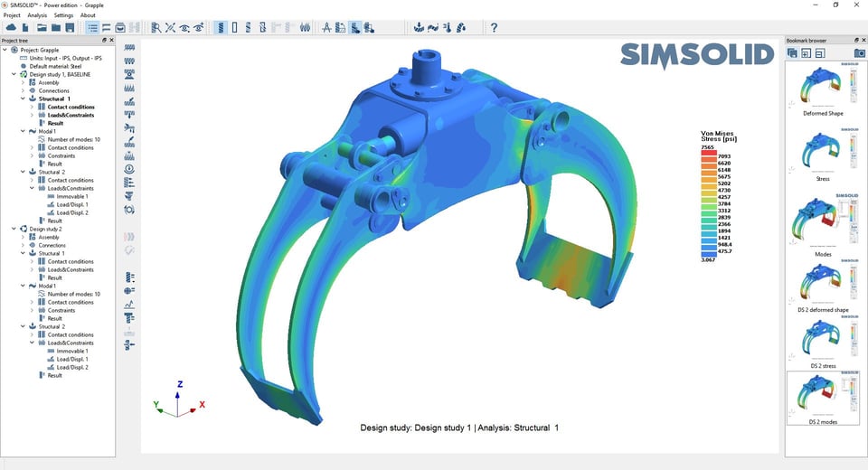The image size is (868, 470).
Task: Open the Analysis menu
Action: pos(37,15)
